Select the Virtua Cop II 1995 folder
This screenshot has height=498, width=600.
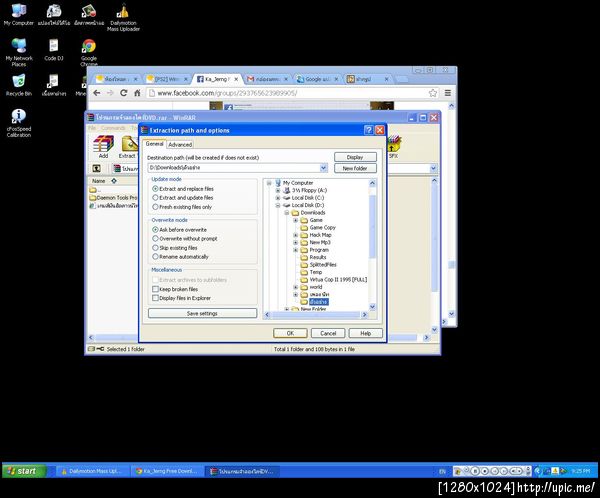point(338,279)
